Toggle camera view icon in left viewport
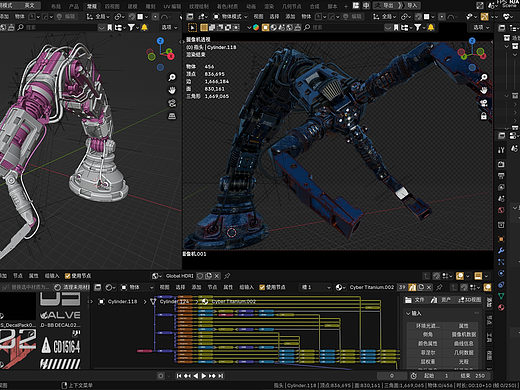The image size is (520, 390). click(x=172, y=103)
